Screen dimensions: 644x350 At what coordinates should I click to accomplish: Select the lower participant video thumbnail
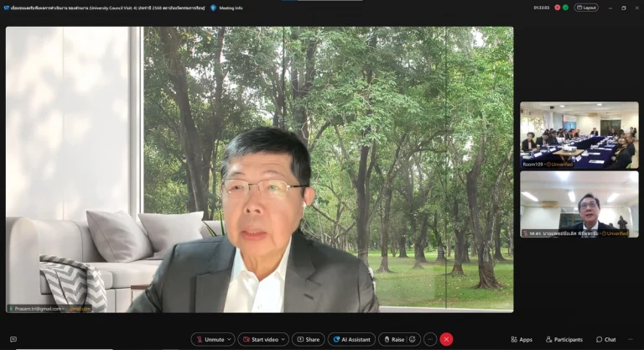[x=579, y=204]
